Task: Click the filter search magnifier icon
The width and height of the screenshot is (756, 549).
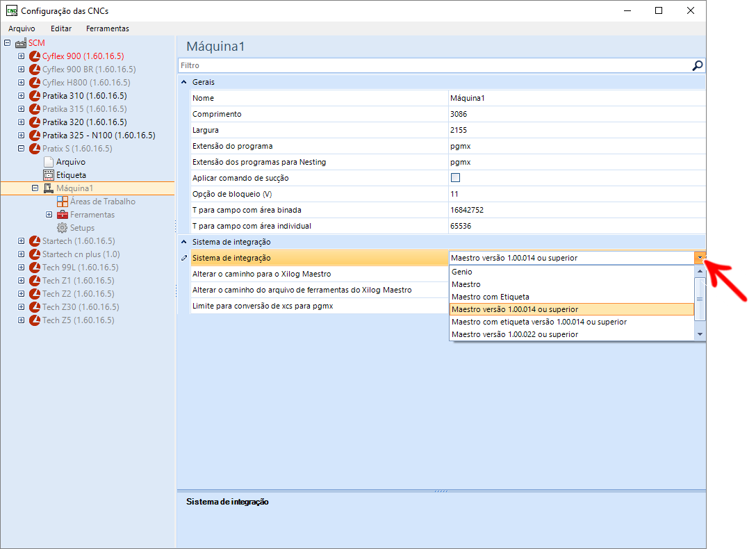Action: [697, 65]
